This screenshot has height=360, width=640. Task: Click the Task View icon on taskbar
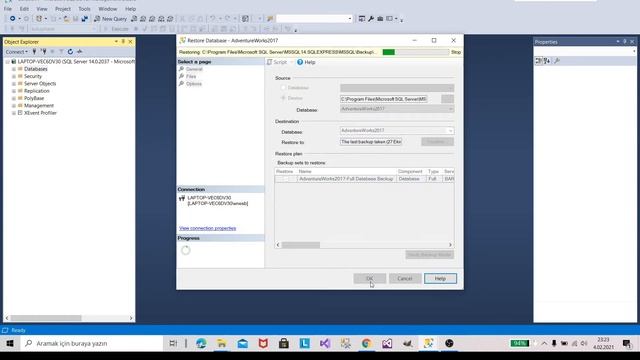173,344
